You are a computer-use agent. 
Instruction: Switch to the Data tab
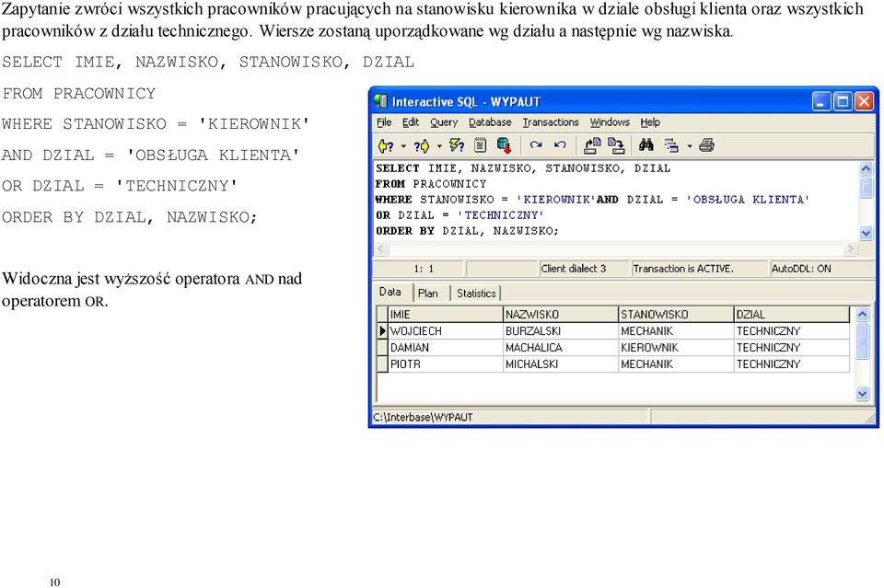pyautogui.click(x=390, y=292)
